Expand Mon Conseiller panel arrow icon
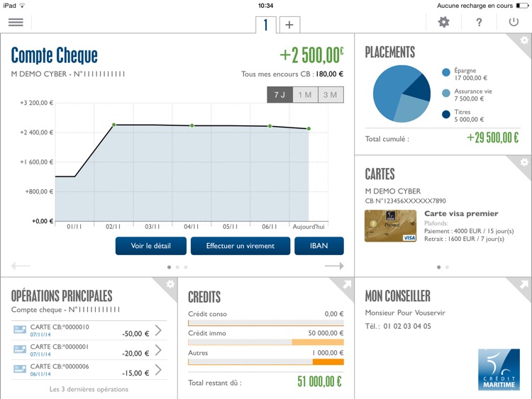Viewport: 532px width, 399px height. click(524, 284)
